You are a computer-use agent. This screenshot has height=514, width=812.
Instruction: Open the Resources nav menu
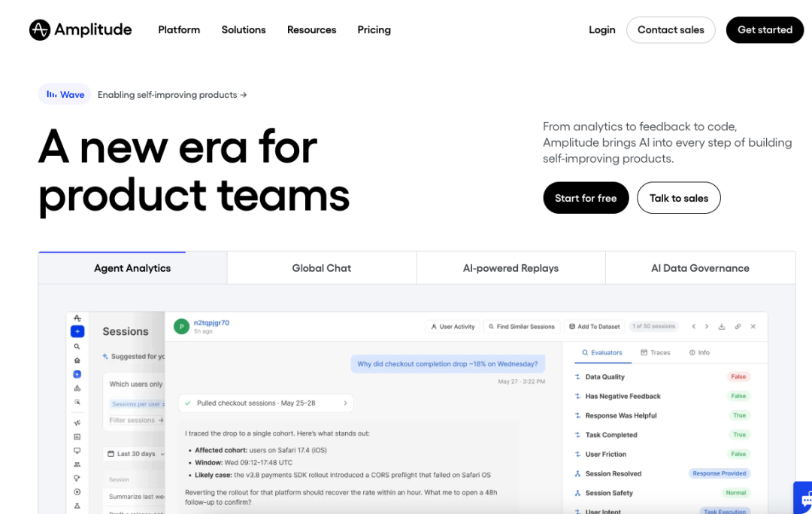tap(312, 30)
